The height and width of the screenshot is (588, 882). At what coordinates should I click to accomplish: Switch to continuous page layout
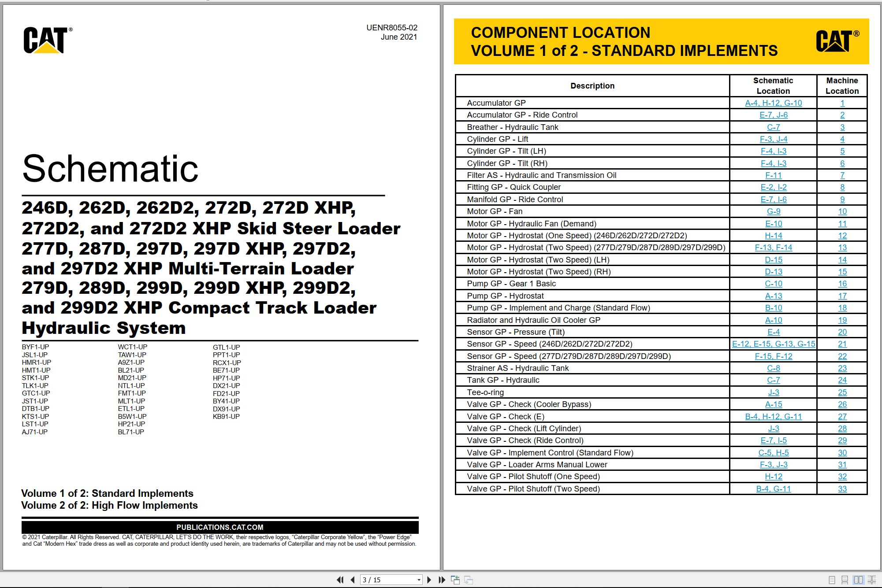coord(845,580)
